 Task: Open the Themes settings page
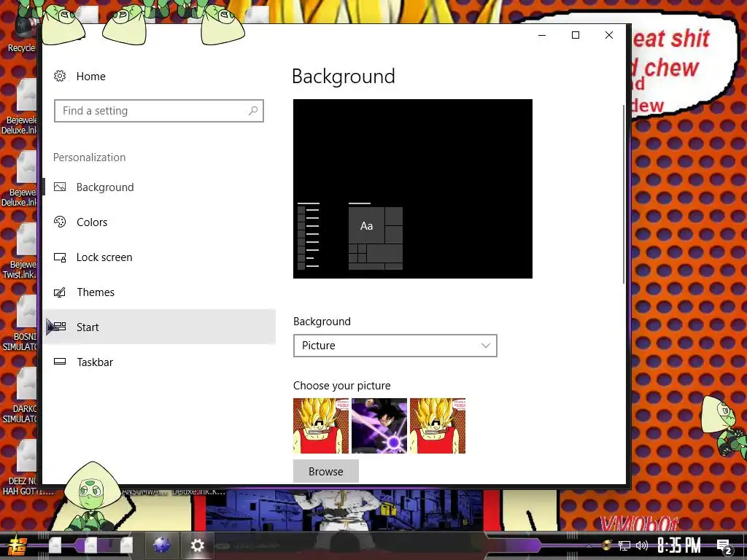click(x=159, y=292)
